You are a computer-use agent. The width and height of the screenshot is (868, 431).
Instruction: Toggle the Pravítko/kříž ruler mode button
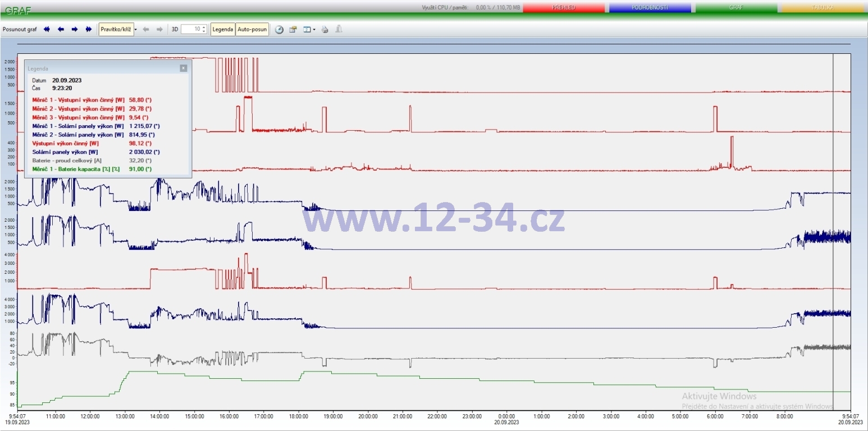pyautogui.click(x=116, y=29)
